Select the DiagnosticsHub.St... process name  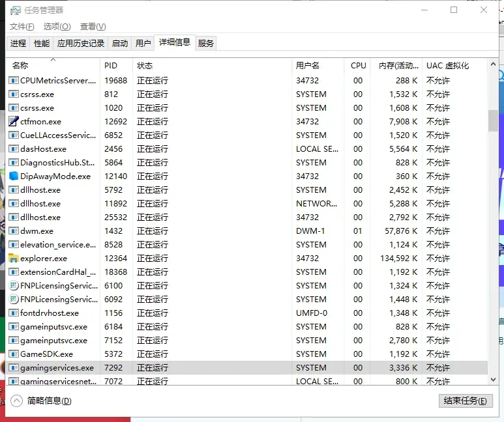click(57, 163)
